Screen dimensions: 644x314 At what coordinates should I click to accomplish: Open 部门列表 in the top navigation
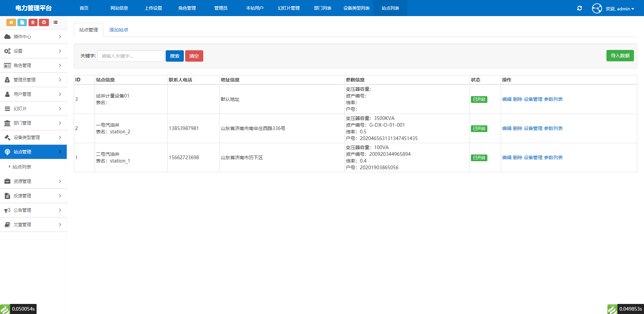[323, 8]
